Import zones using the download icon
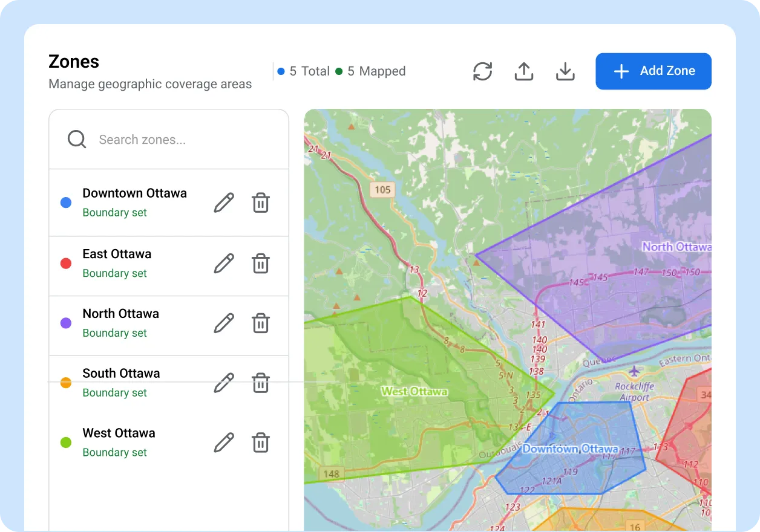Screen dimensions: 760x532 pos(565,71)
